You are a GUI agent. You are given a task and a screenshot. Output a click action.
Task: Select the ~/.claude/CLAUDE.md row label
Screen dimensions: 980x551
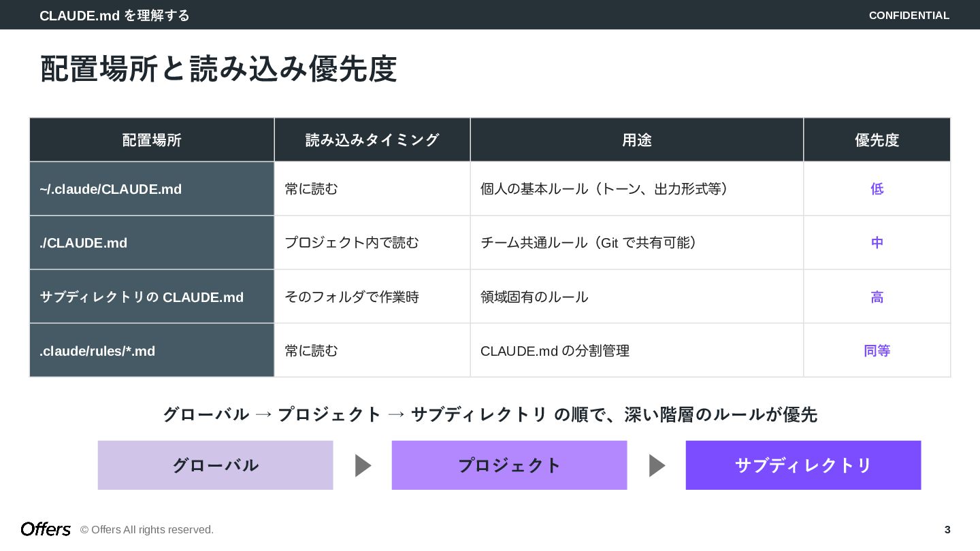(111, 189)
